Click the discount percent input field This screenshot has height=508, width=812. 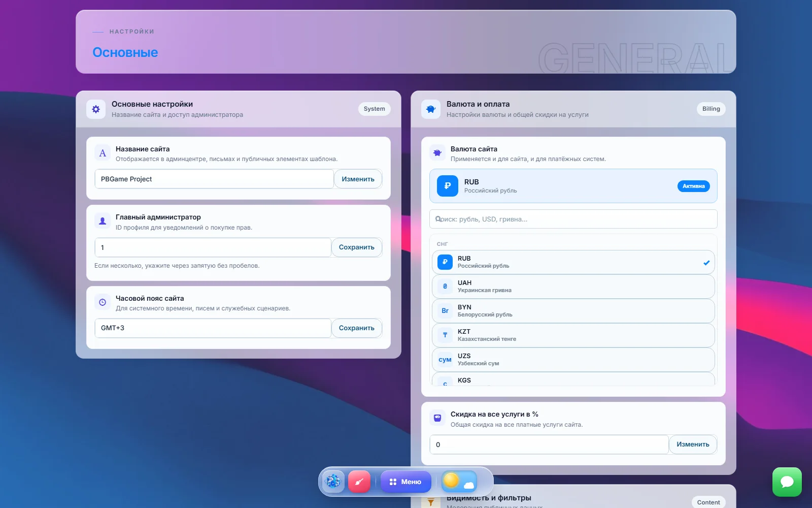point(549,444)
